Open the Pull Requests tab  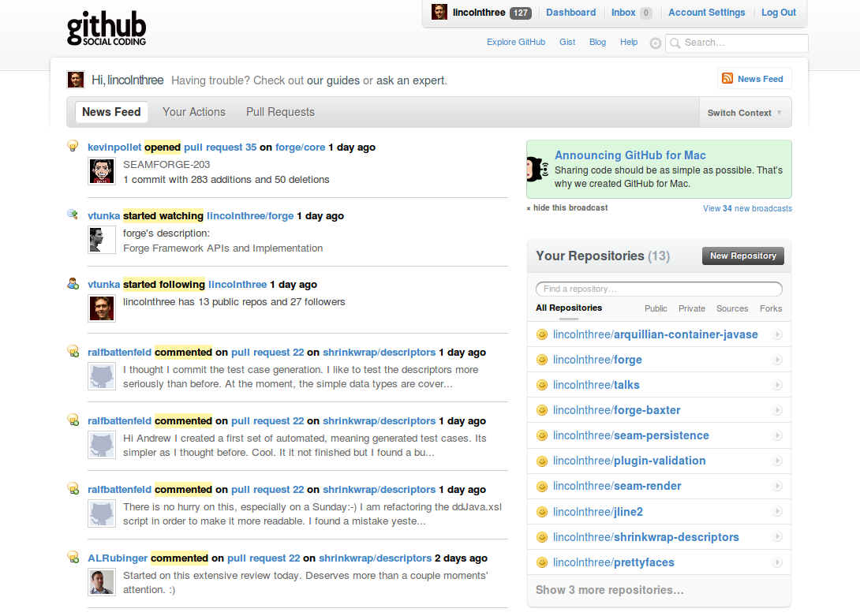280,112
